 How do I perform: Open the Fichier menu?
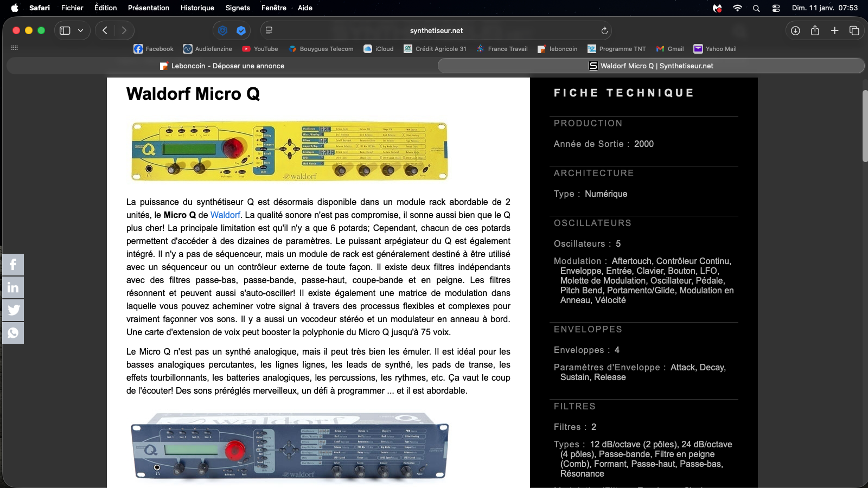[x=72, y=8]
